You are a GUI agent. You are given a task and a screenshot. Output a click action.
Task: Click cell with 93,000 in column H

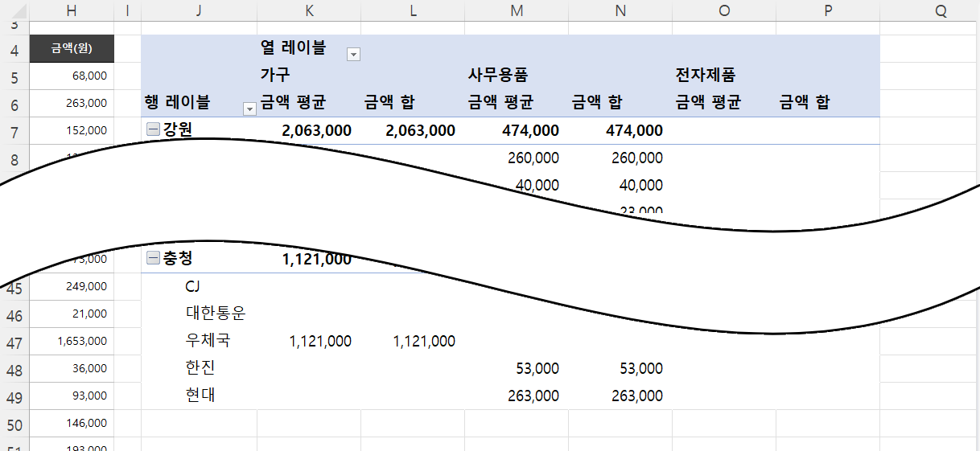click(x=72, y=396)
